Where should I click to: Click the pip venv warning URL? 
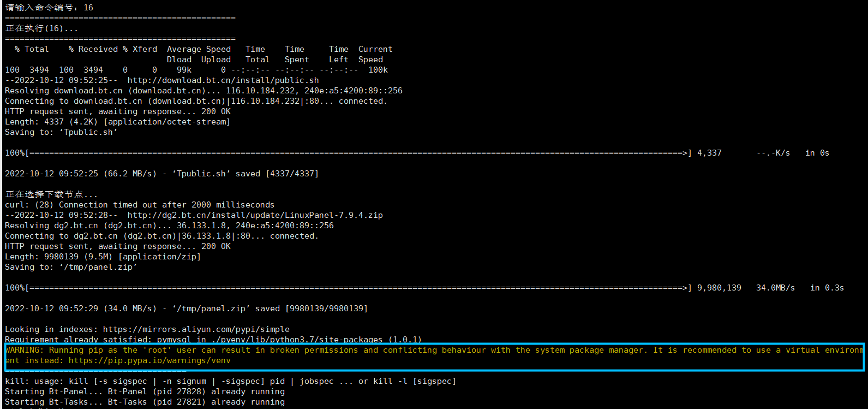click(149, 360)
